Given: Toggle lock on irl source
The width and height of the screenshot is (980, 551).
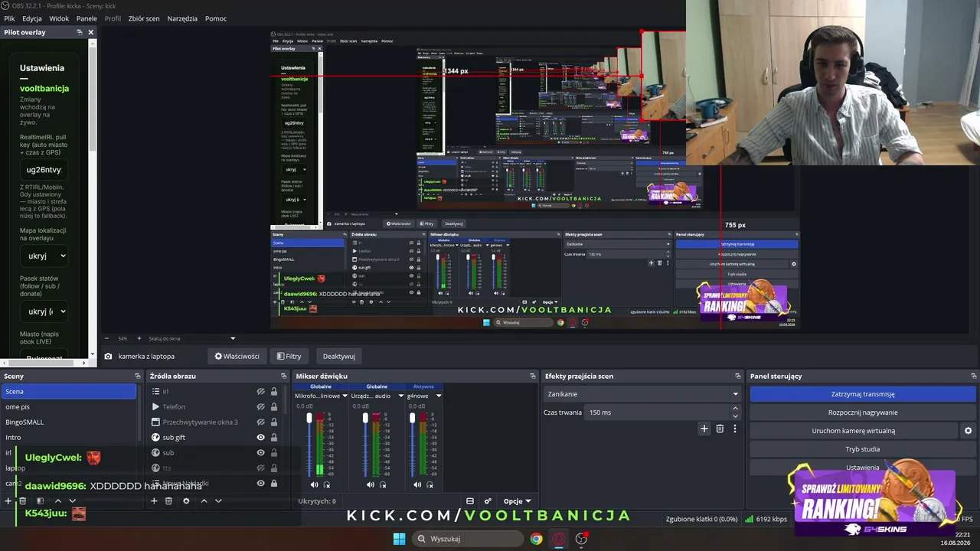Looking at the screenshot, I should (273, 391).
